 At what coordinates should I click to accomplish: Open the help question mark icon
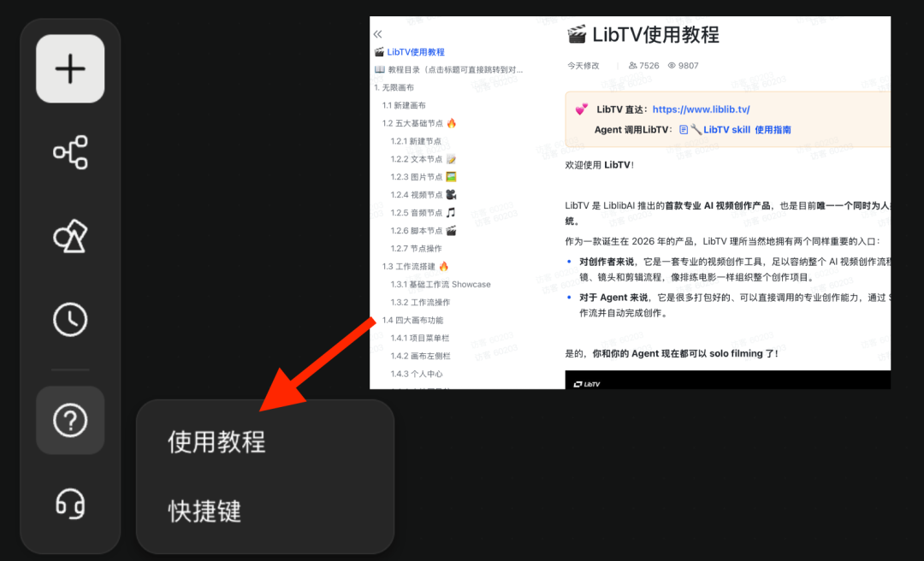69,419
